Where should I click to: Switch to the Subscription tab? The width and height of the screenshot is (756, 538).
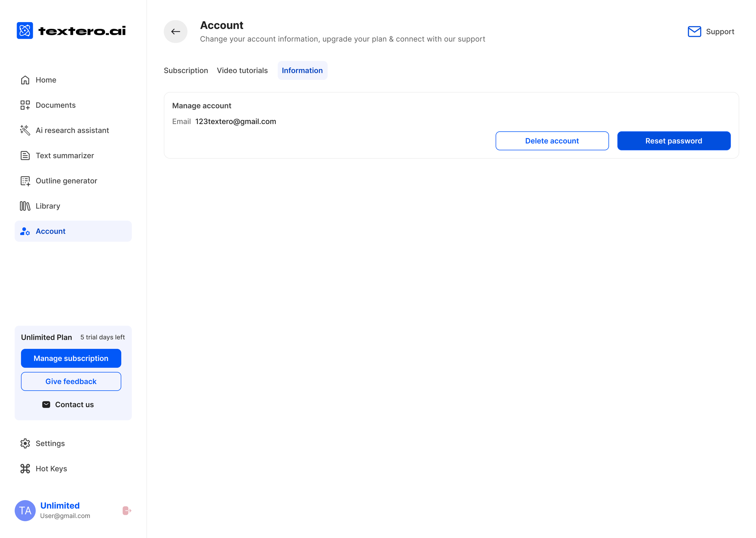click(186, 71)
